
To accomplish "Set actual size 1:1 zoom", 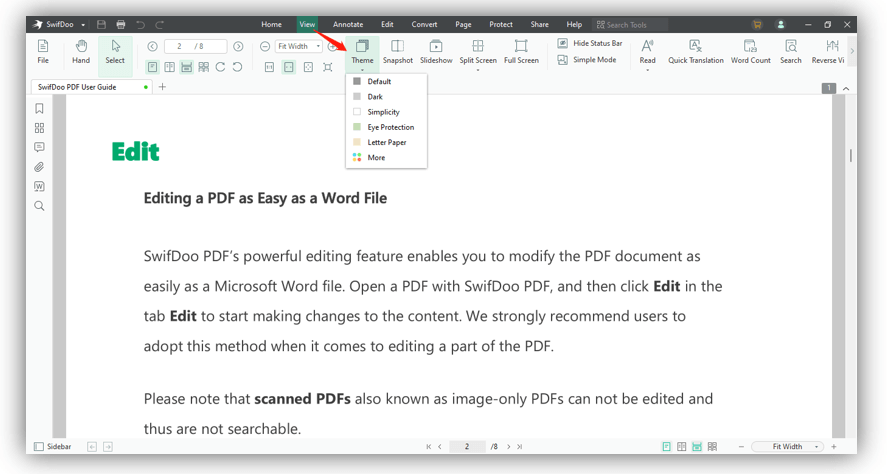I will tap(269, 67).
